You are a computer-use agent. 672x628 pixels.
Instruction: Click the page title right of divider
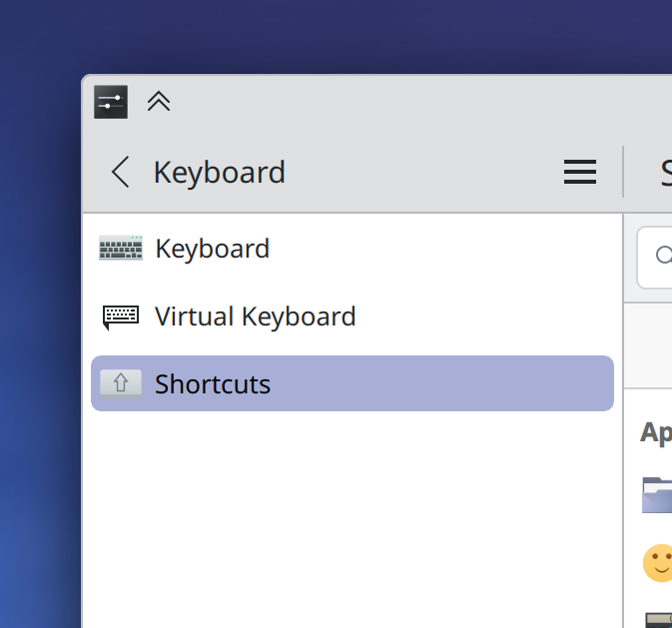666,173
